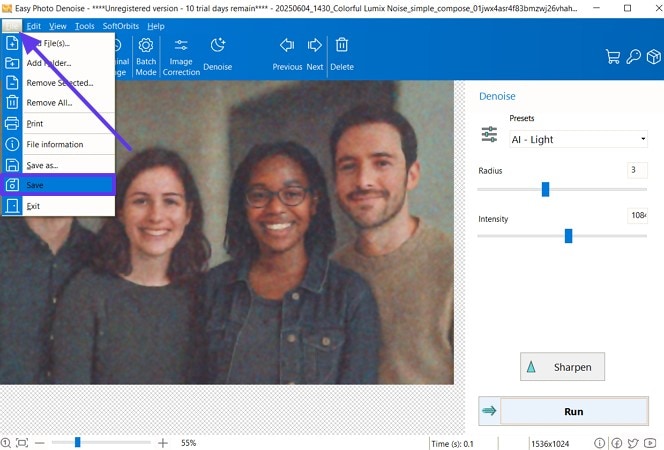Choose Save in the File menu
This screenshot has height=450, width=664.
(x=58, y=185)
